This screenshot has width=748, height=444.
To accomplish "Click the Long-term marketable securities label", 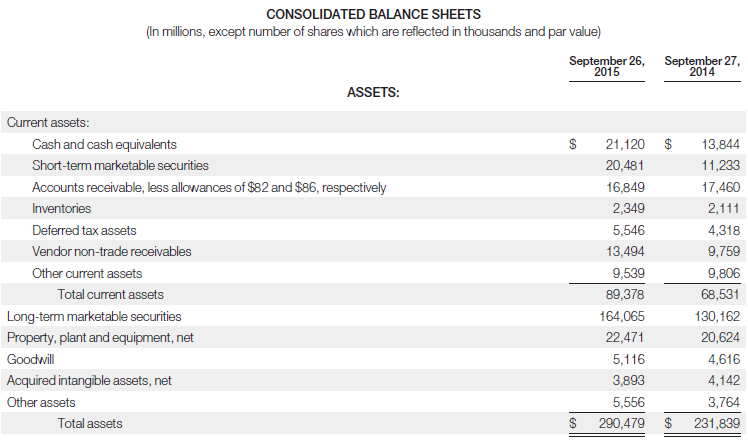I will pos(94,316).
